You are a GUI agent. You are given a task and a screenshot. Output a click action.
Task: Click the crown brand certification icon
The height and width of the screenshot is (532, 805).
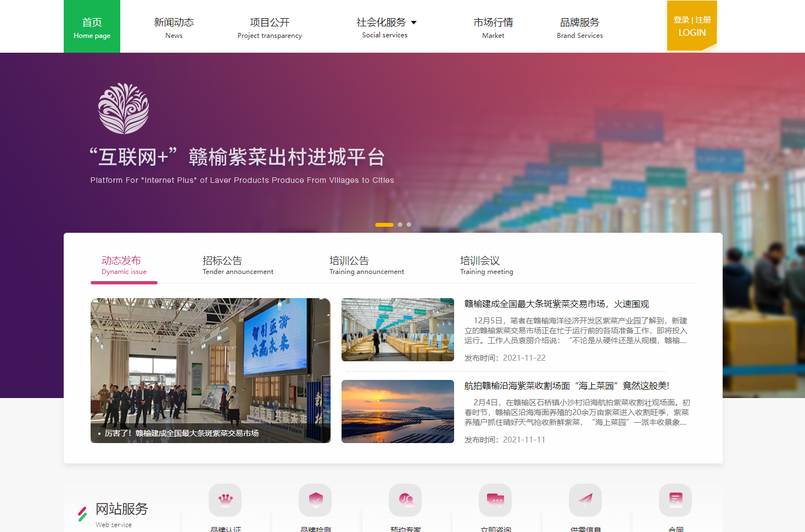(x=225, y=500)
